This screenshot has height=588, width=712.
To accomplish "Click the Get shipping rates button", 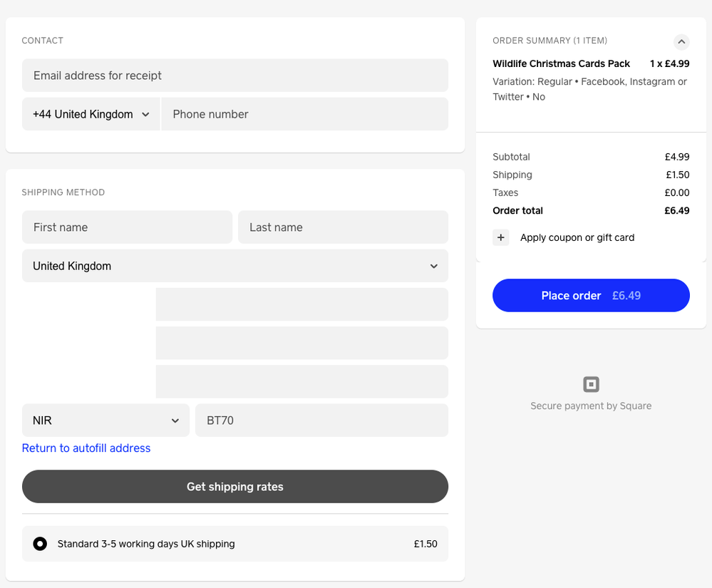I will click(234, 487).
